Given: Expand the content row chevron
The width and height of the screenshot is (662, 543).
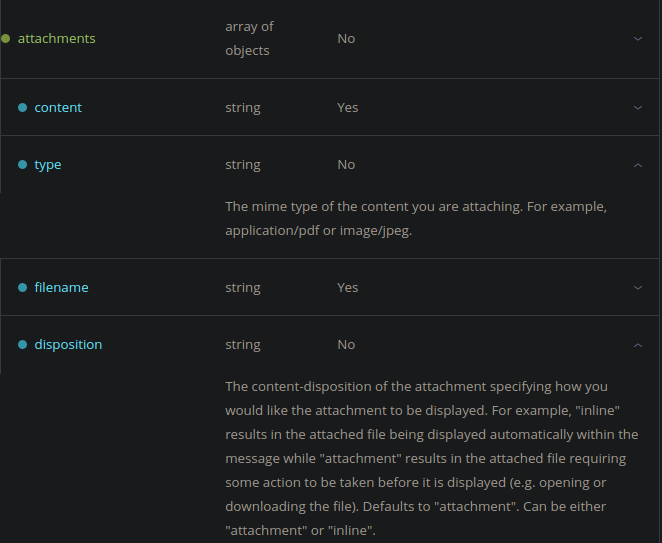Looking at the screenshot, I should (x=638, y=108).
